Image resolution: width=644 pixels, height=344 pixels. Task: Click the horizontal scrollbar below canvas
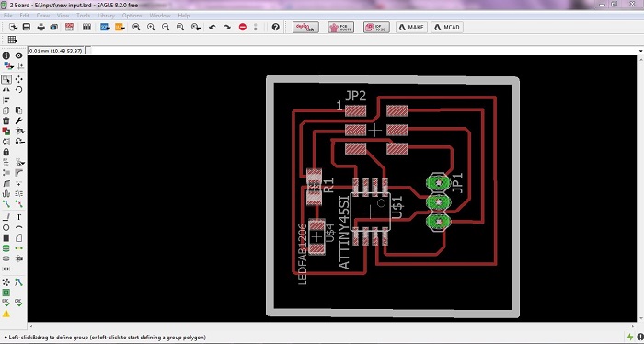pyautogui.click(x=333, y=327)
